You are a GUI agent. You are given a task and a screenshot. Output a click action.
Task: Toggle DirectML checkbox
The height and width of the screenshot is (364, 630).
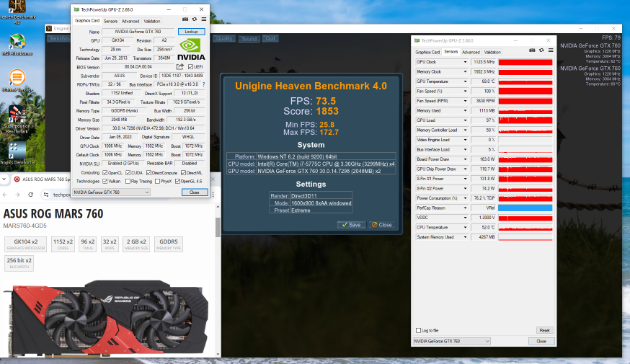[183, 173]
